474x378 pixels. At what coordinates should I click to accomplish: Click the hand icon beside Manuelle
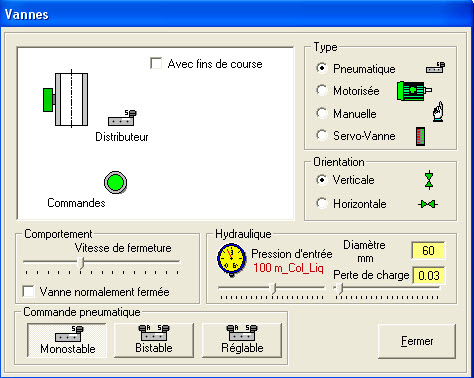(x=438, y=112)
